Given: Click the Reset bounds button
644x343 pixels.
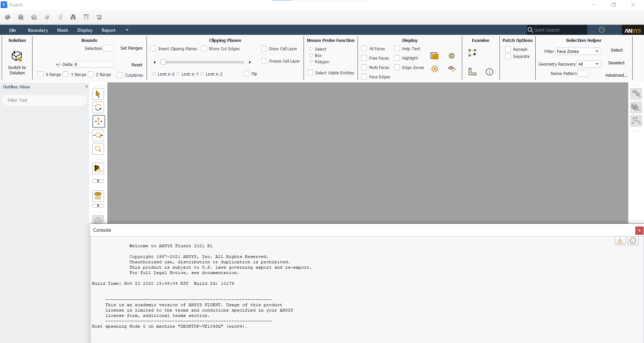Looking at the screenshot, I should (137, 65).
